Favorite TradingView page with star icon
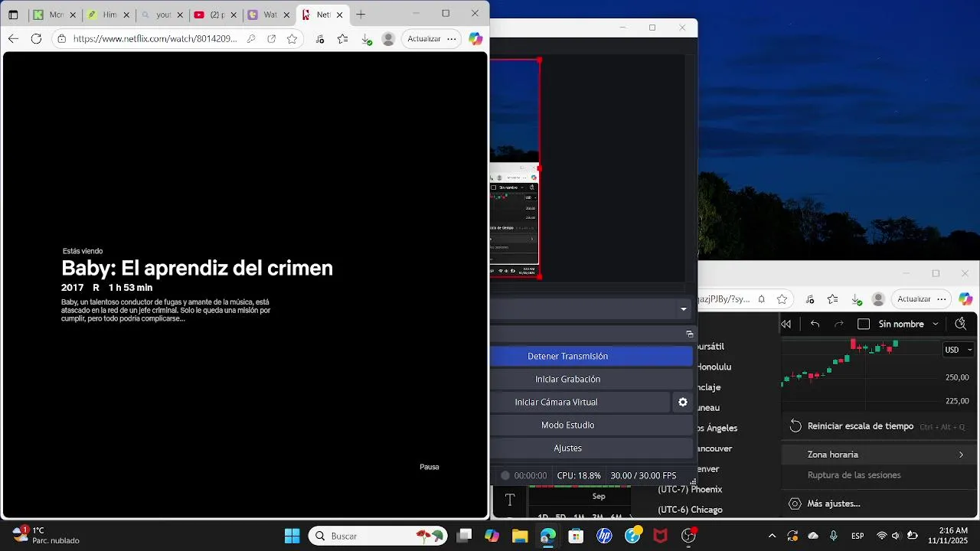 click(x=782, y=299)
